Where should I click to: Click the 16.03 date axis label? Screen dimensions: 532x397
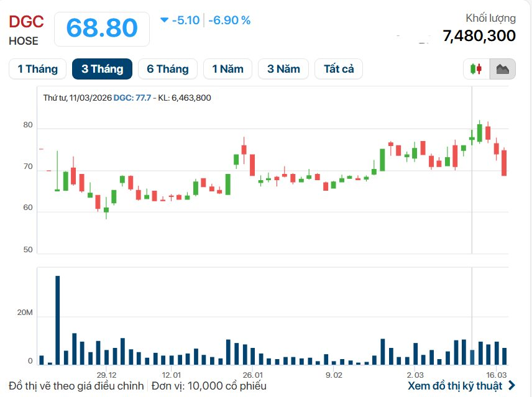[497, 375]
